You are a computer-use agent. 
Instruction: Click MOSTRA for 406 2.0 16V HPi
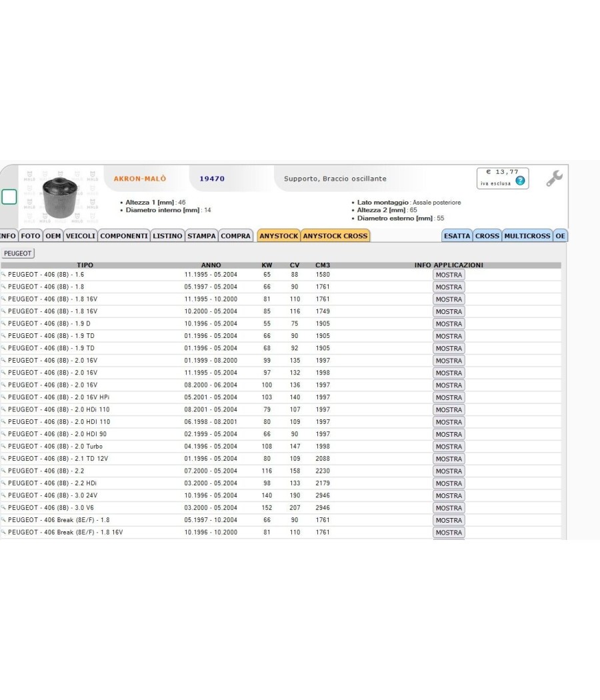tap(449, 398)
